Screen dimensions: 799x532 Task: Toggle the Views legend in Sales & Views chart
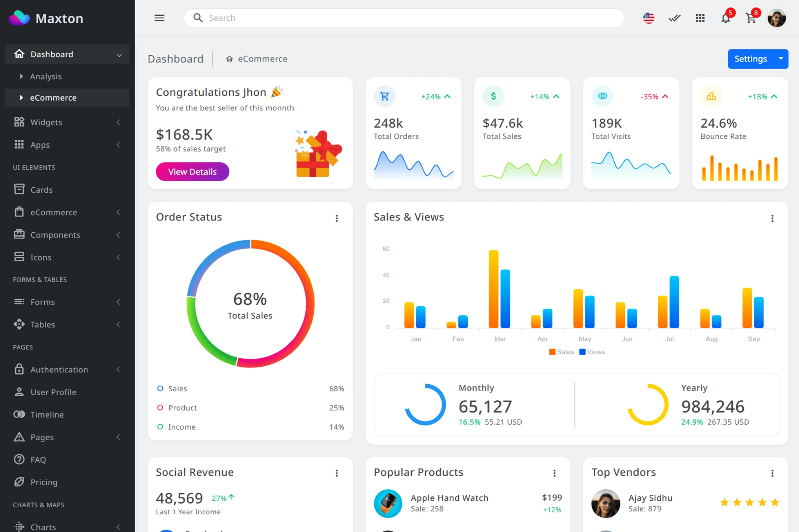pyautogui.click(x=592, y=352)
